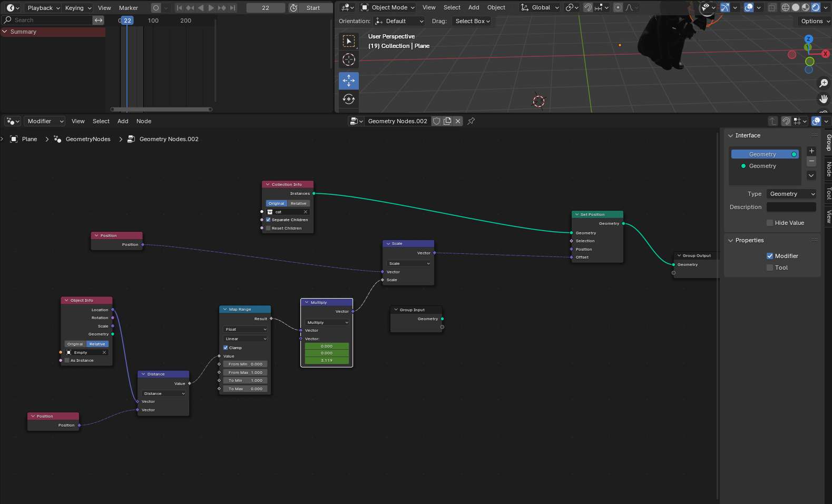
Task: Open the Keying menu in timeline
Action: click(x=77, y=8)
